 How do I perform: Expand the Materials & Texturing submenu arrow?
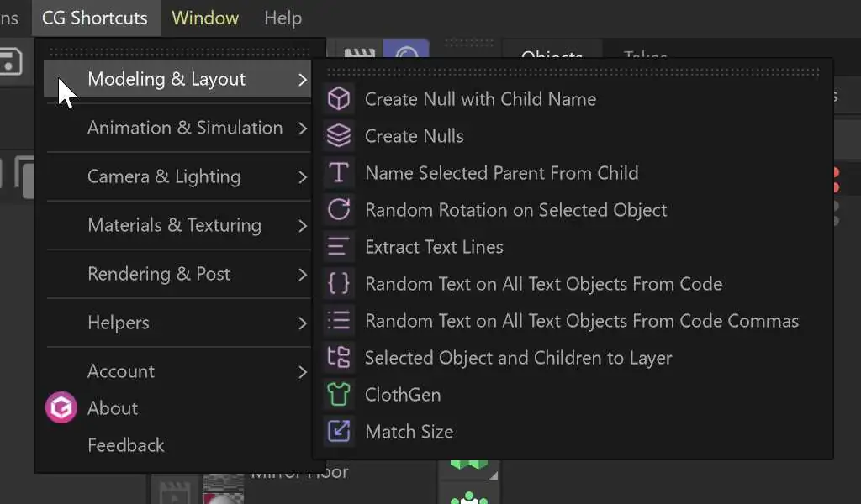pyautogui.click(x=303, y=226)
